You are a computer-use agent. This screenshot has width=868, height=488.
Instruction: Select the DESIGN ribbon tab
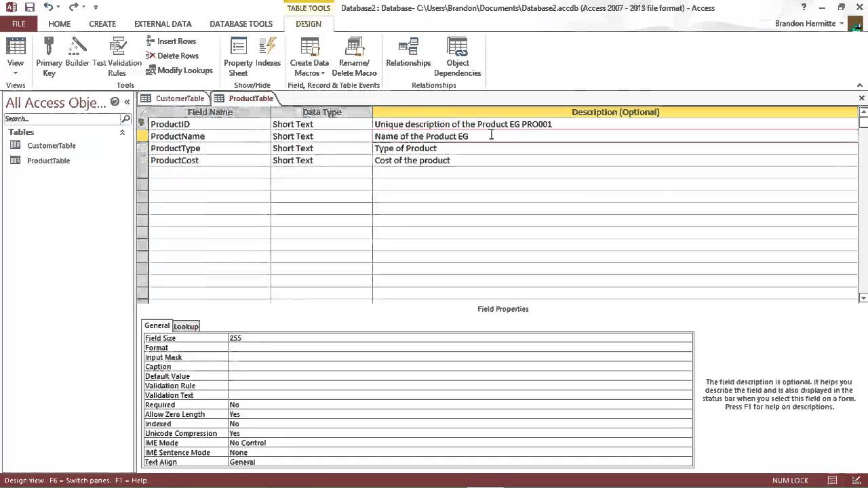pyautogui.click(x=309, y=24)
